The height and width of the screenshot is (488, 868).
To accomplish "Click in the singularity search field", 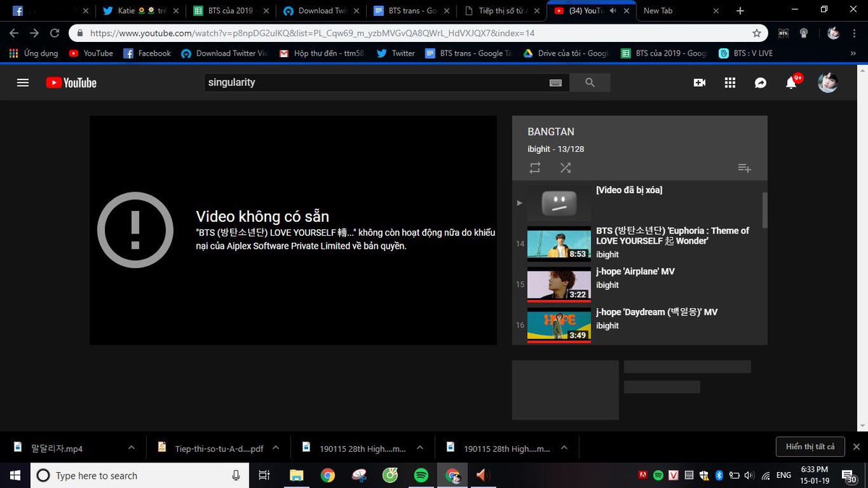I will click(376, 83).
